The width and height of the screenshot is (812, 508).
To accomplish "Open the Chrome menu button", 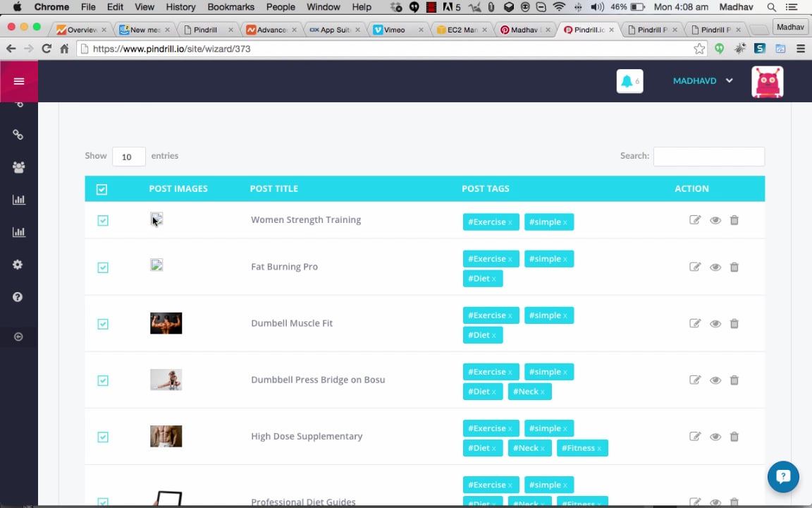I will pyautogui.click(x=801, y=49).
